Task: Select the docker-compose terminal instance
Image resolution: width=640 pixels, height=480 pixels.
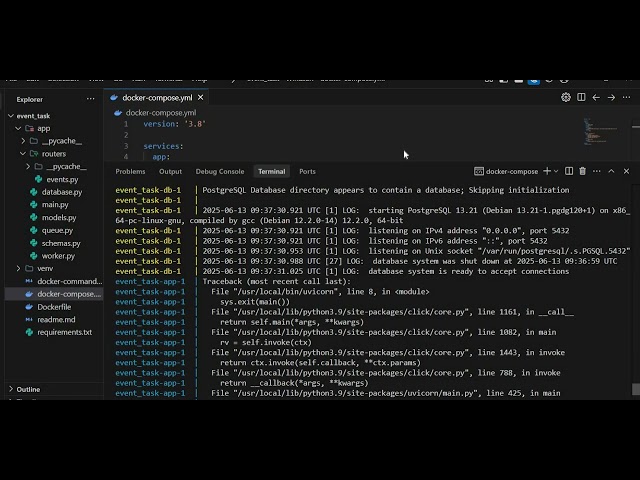Action: click(x=506, y=171)
